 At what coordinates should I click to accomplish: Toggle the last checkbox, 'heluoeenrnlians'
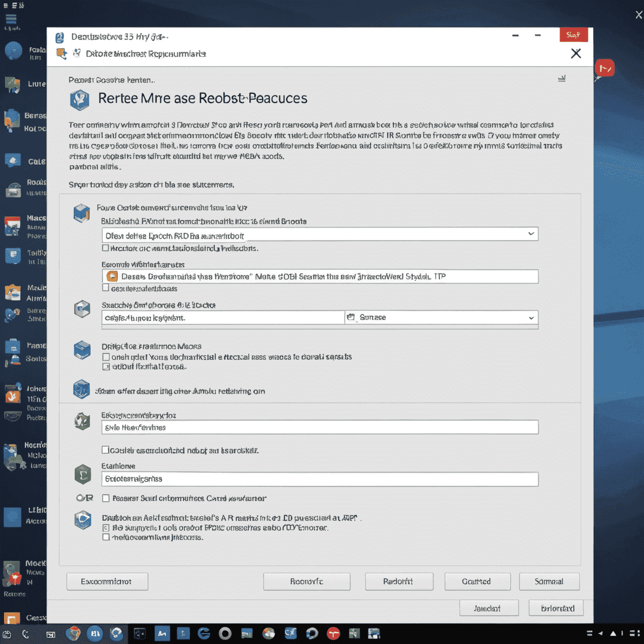(106, 537)
